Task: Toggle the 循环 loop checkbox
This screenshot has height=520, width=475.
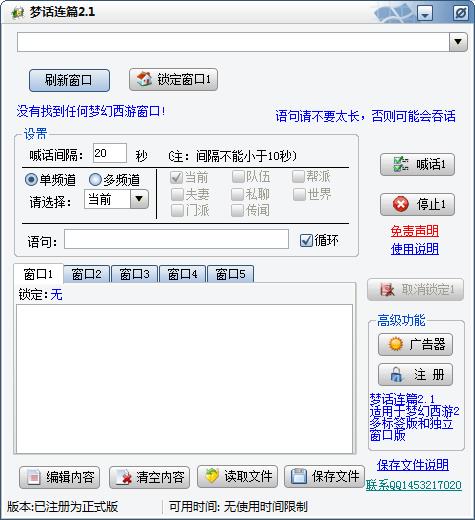Action: point(306,240)
